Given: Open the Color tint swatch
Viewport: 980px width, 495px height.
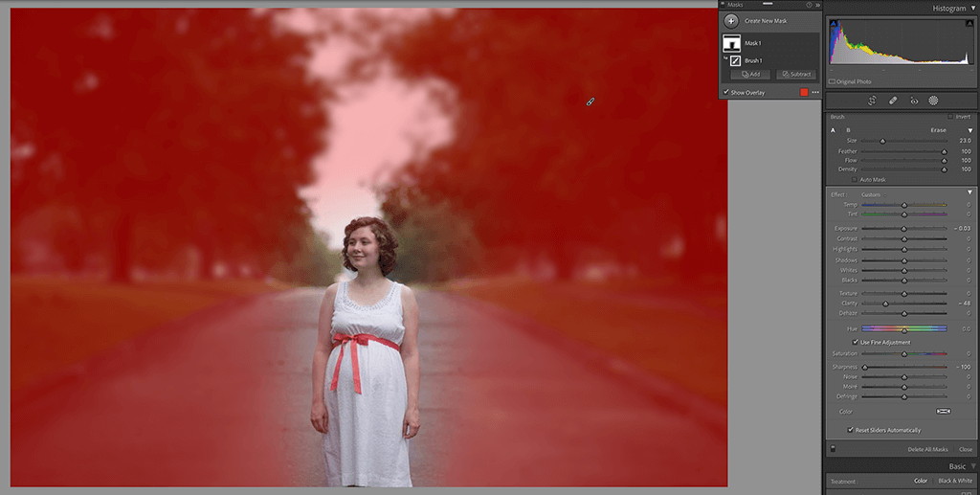Looking at the screenshot, I should pyautogui.click(x=943, y=412).
